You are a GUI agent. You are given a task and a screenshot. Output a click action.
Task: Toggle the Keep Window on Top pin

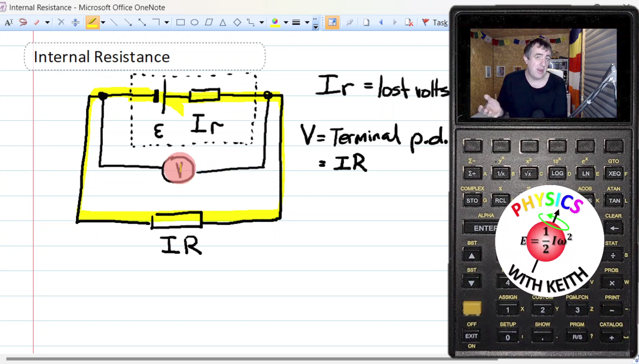[349, 22]
